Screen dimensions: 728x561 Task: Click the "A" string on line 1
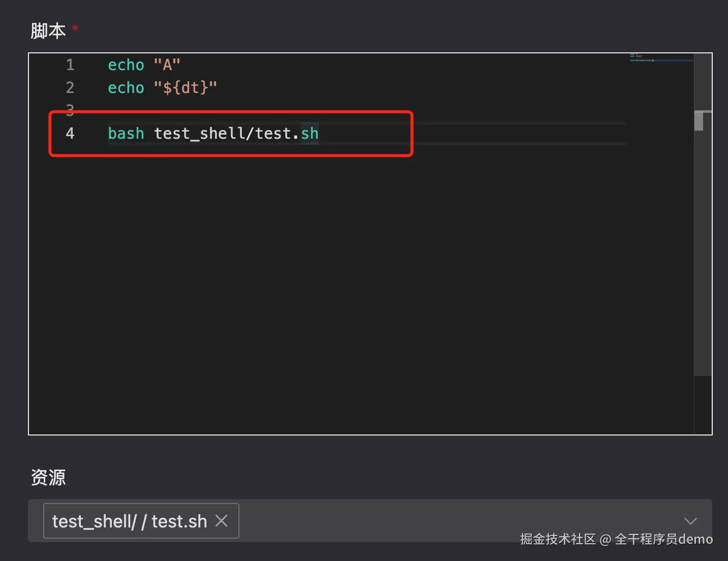[167, 65]
